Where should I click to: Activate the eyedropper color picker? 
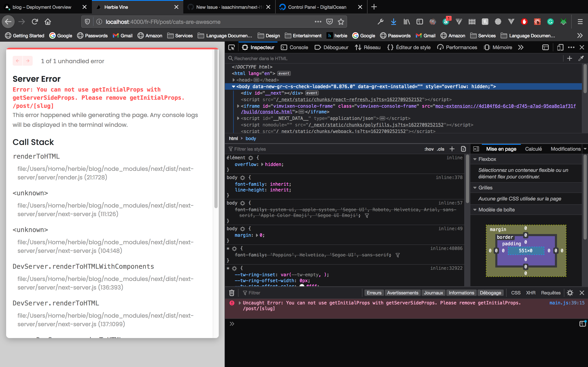point(581,58)
